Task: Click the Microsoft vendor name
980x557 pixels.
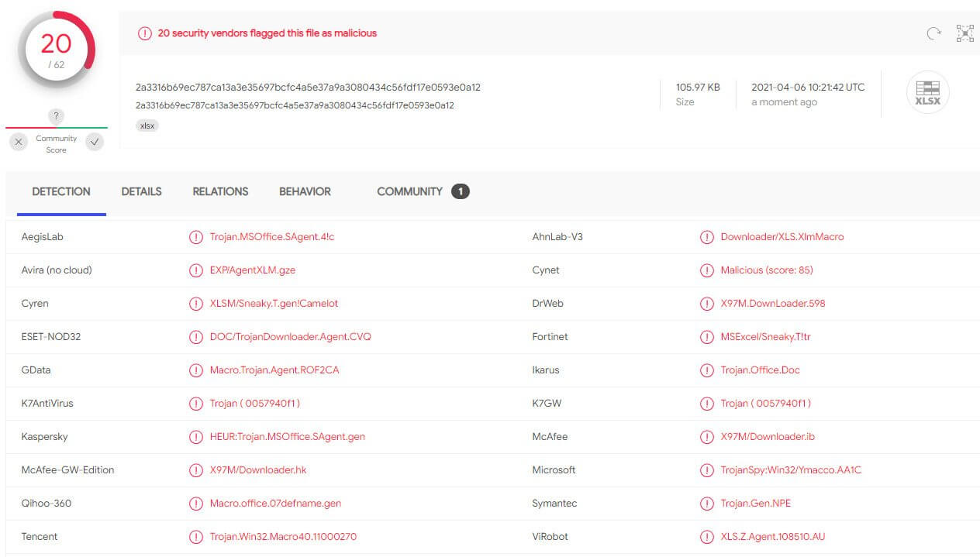Action: [x=554, y=470]
